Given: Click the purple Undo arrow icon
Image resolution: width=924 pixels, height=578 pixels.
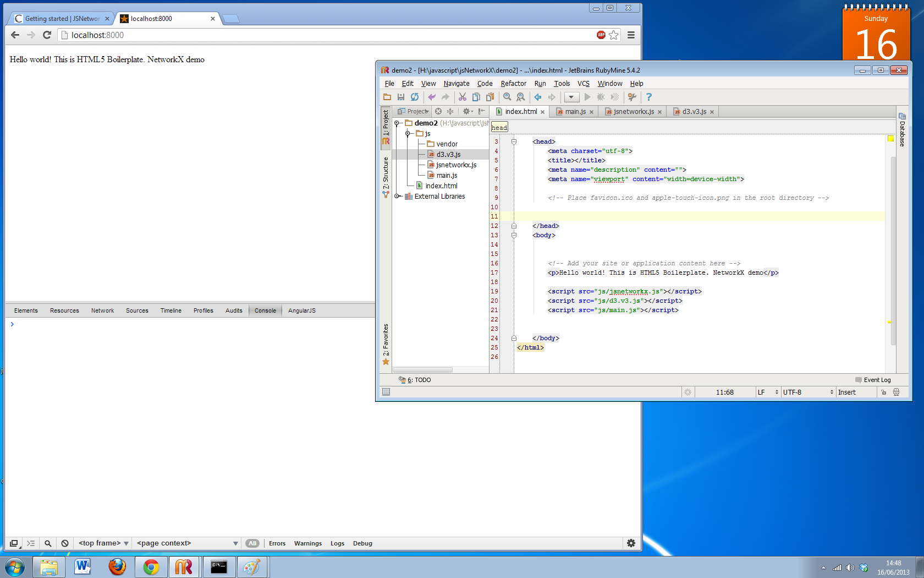Looking at the screenshot, I should pos(432,97).
